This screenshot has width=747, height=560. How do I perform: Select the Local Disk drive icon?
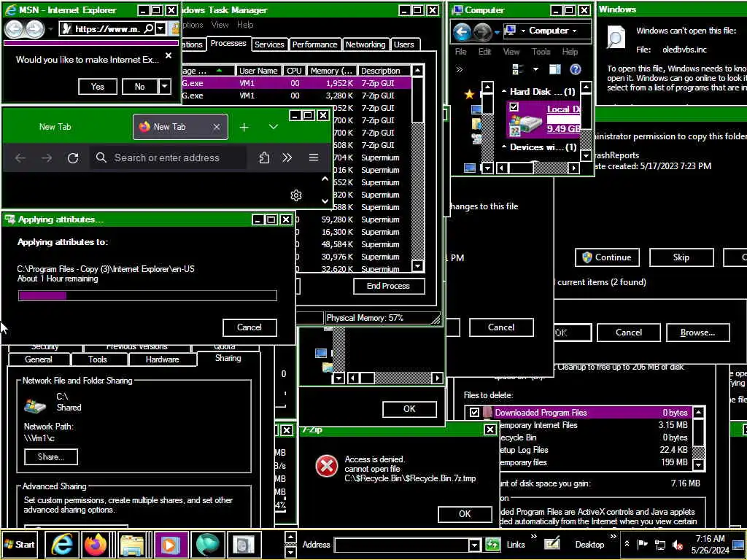point(526,124)
